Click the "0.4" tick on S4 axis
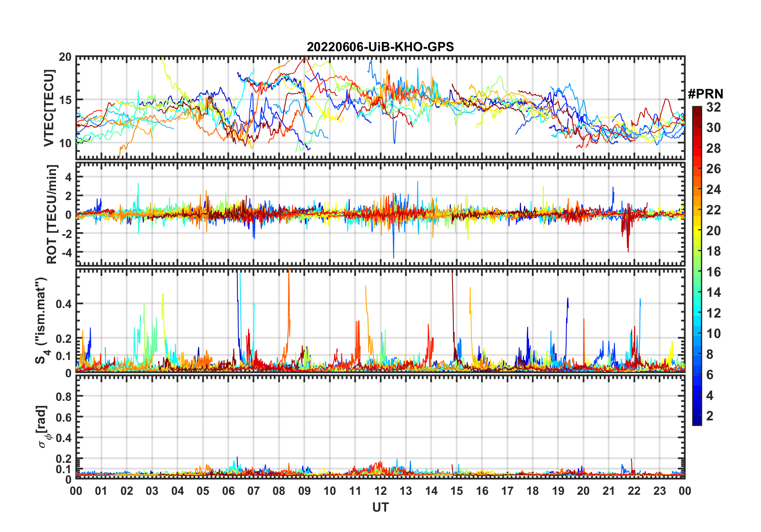The image size is (761, 532). [x=64, y=304]
